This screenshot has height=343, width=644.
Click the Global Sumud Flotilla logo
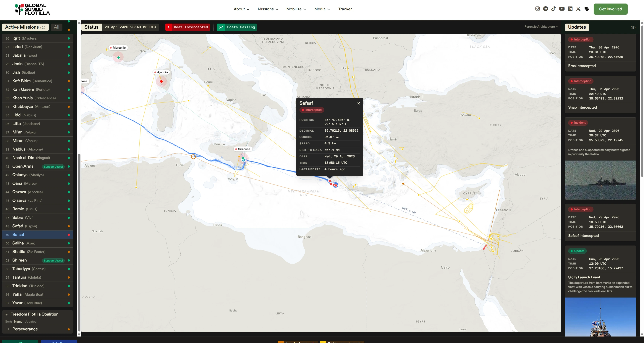[32, 9]
